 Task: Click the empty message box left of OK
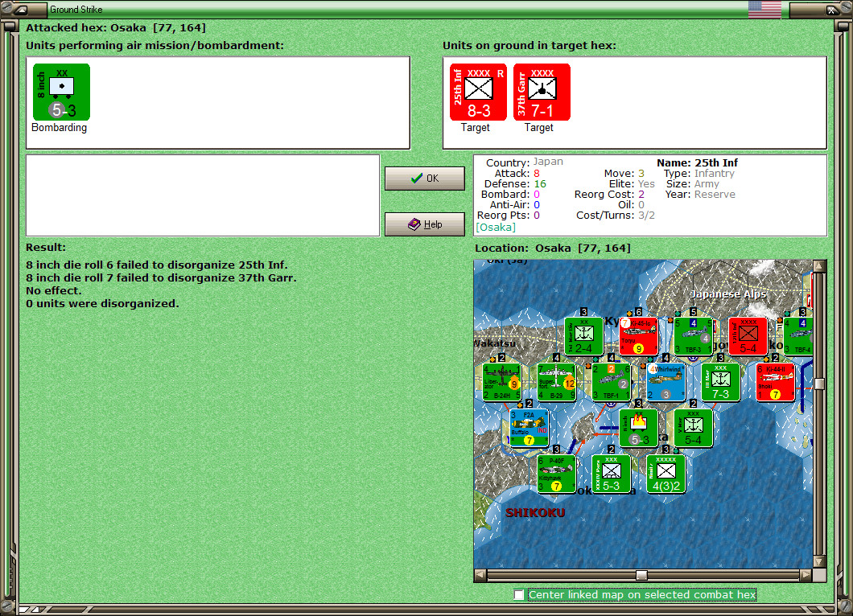(x=203, y=195)
